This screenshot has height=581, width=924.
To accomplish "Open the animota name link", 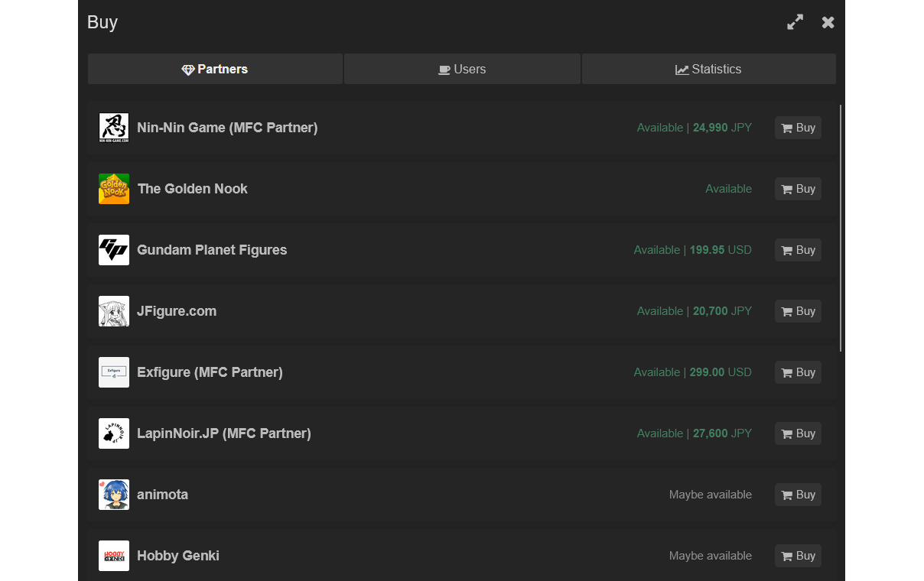I will coord(162,495).
